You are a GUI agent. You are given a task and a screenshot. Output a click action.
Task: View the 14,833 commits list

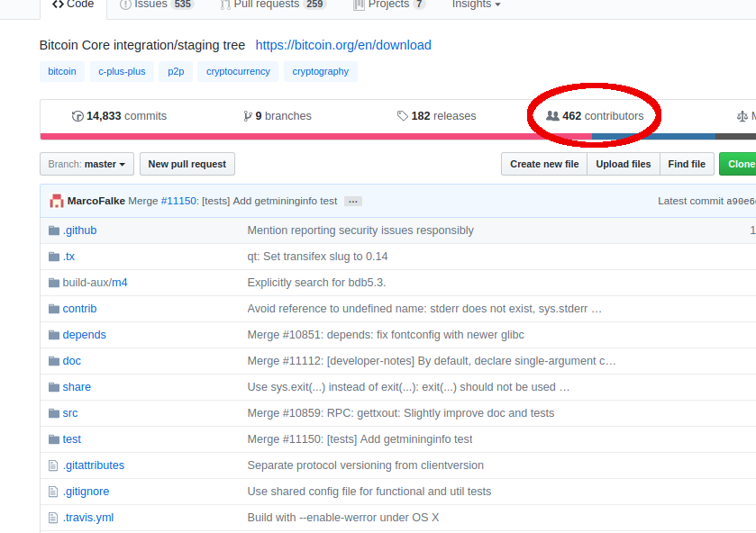119,116
